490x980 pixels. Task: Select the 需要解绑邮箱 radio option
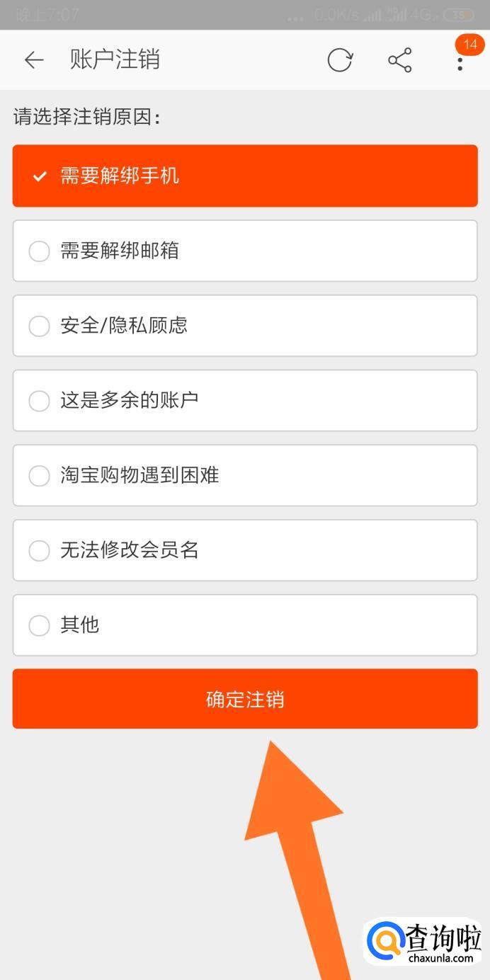tap(39, 251)
